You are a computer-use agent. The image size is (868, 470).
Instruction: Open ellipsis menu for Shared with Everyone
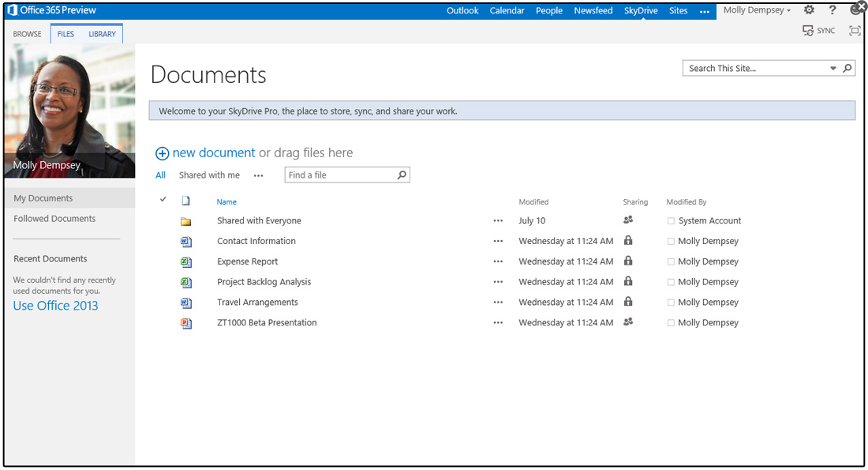[x=498, y=220]
